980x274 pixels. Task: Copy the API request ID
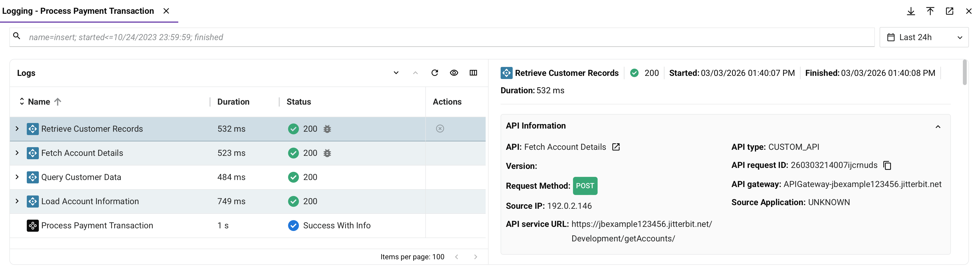(888, 166)
